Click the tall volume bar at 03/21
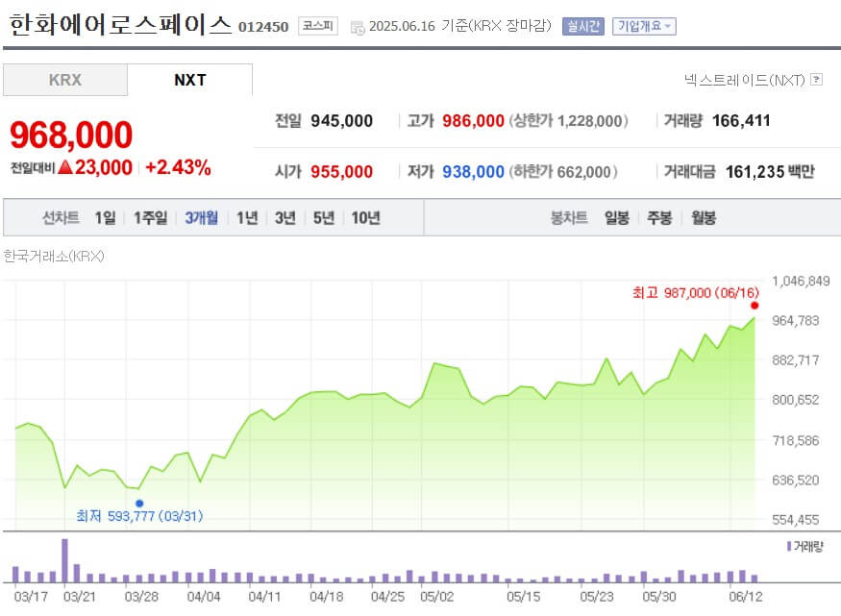Image resolution: width=841 pixels, height=616 pixels. pyautogui.click(x=65, y=560)
